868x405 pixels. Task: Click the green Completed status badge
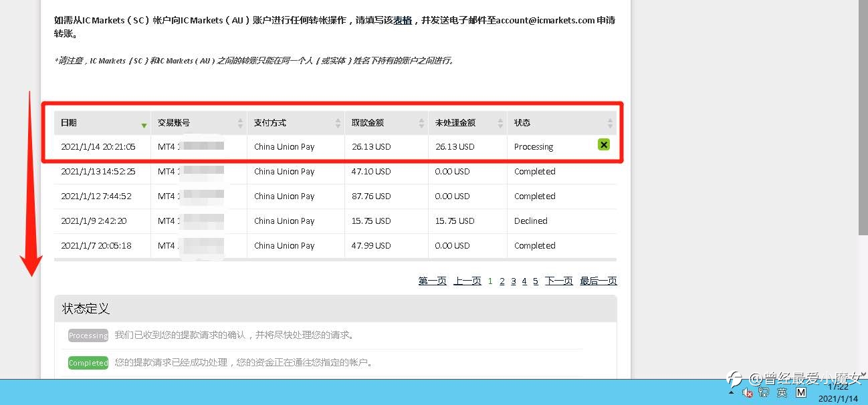tap(88, 363)
